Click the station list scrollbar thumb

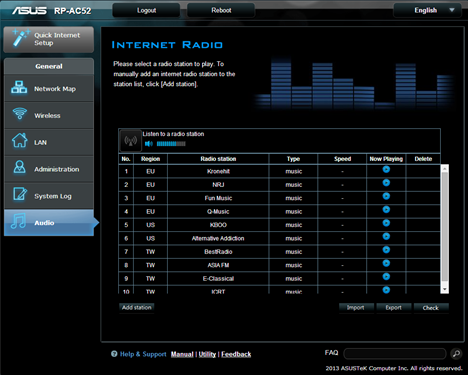click(444, 227)
